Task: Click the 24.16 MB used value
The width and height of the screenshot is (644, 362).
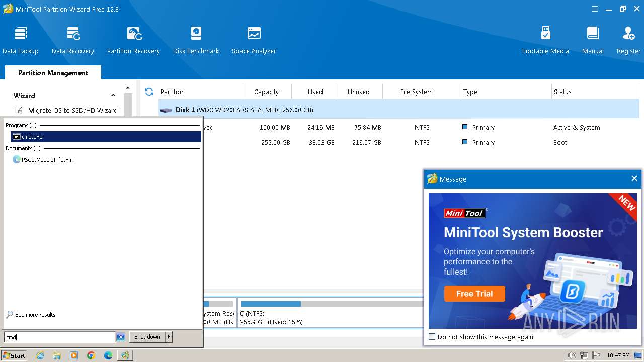Action: pos(321,128)
